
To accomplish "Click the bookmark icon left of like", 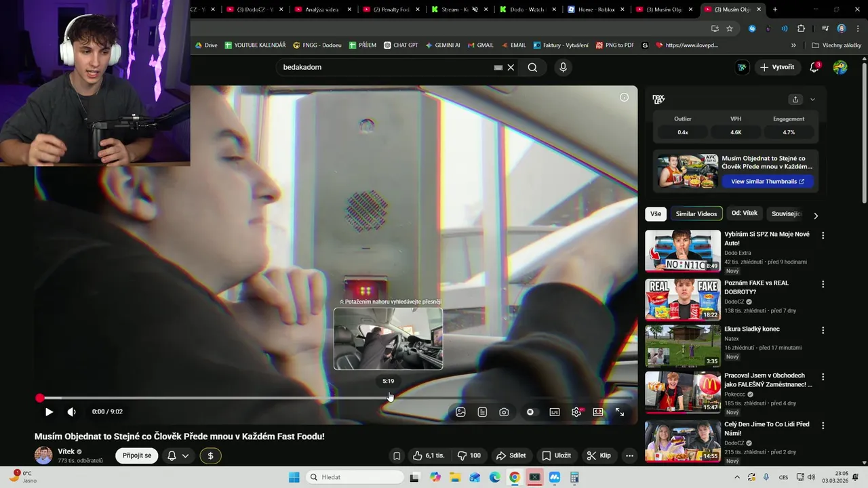I will click(x=397, y=455).
